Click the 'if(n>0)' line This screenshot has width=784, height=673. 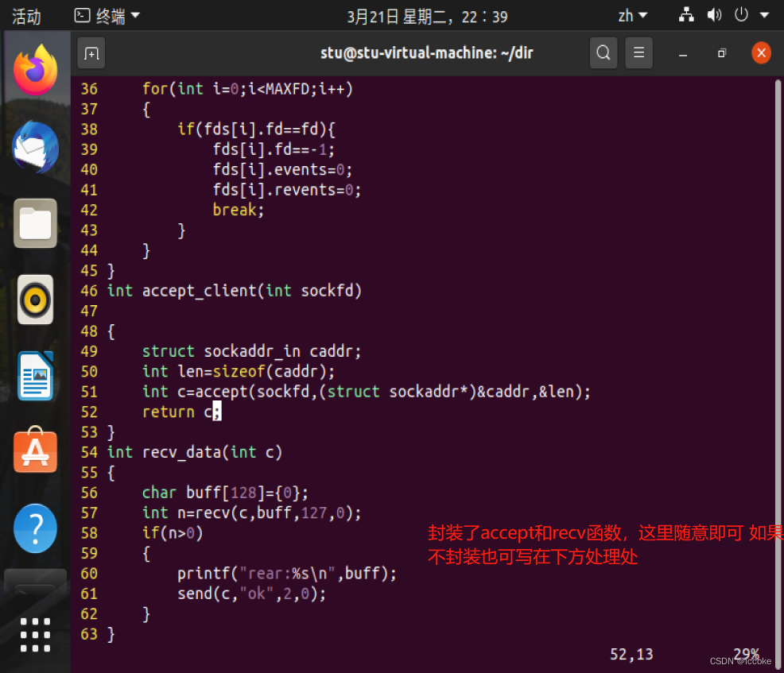(x=173, y=533)
